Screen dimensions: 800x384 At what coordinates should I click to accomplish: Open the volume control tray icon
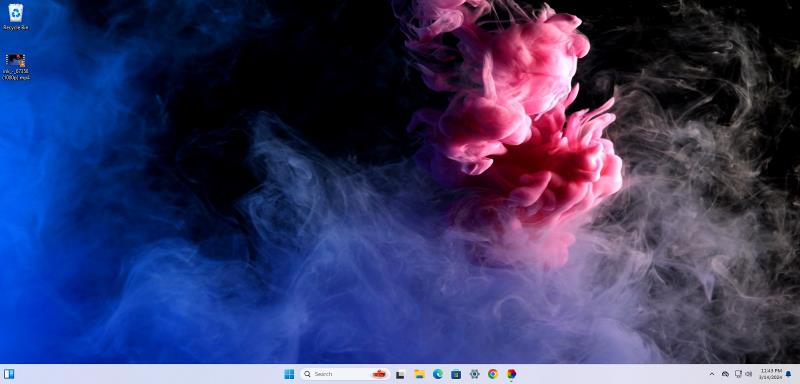pyautogui.click(x=748, y=374)
